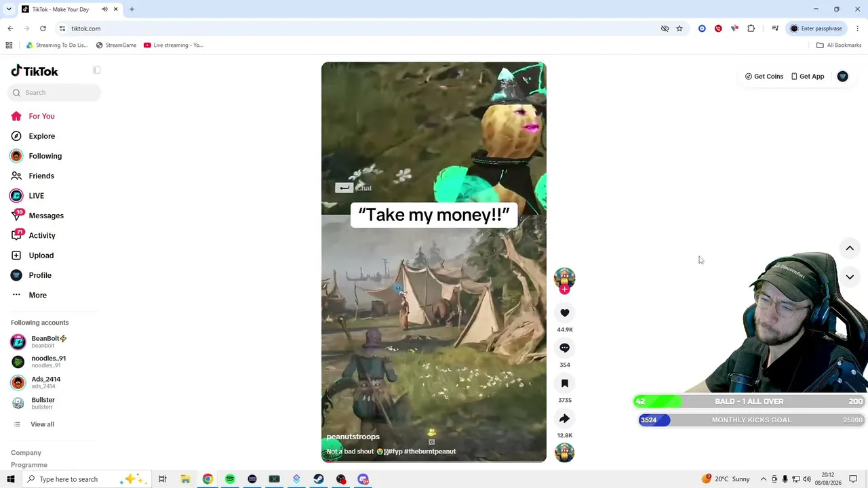Open Spotify from the taskbar
868x488 pixels.
pyautogui.click(x=230, y=479)
